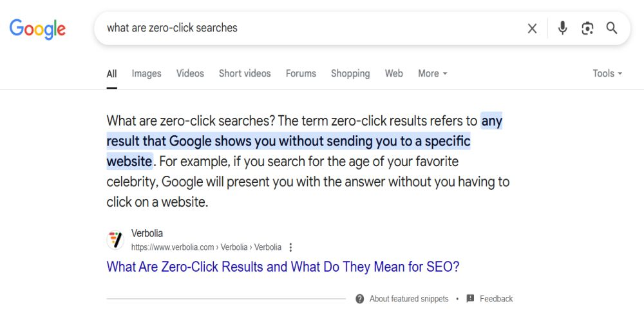Go to the Forums tab

(x=301, y=73)
